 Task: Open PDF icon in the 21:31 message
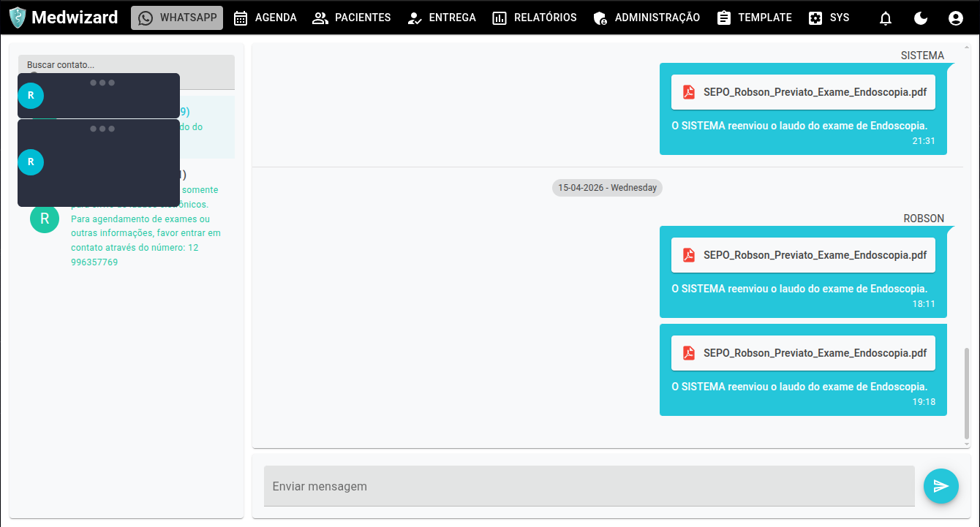click(689, 92)
